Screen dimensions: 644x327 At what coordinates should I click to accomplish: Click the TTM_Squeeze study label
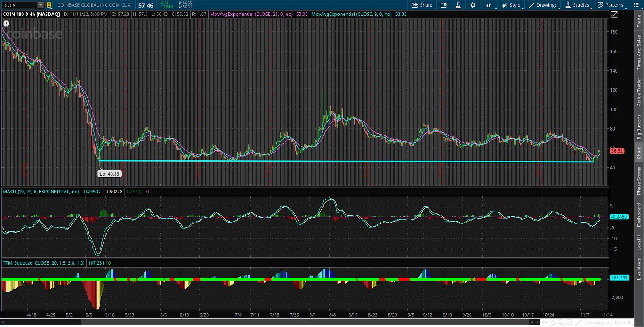coord(44,262)
